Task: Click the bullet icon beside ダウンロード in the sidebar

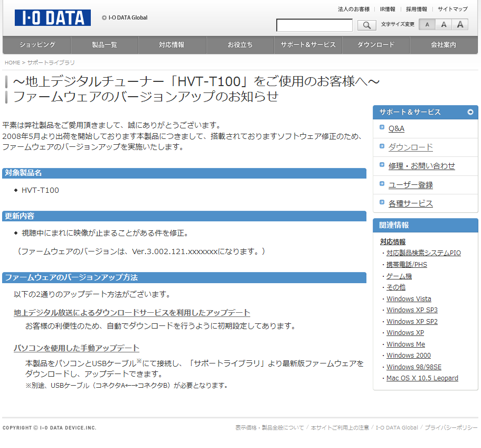Action: click(382, 146)
